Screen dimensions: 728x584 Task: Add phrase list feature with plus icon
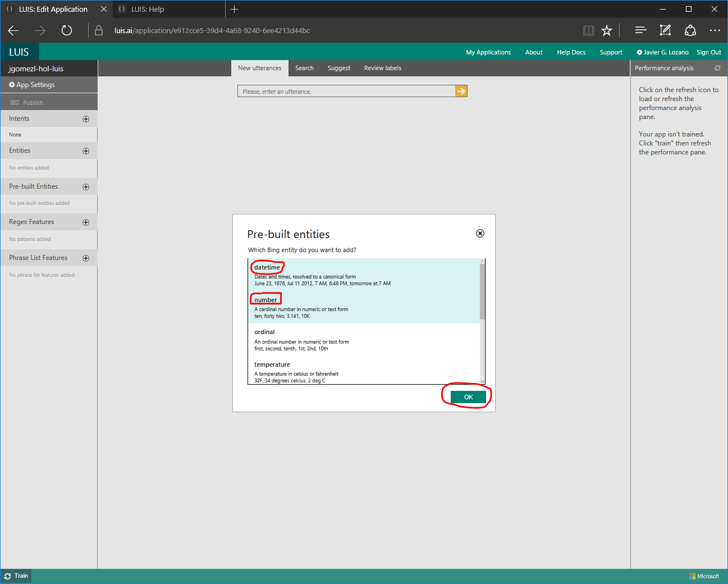pos(86,258)
